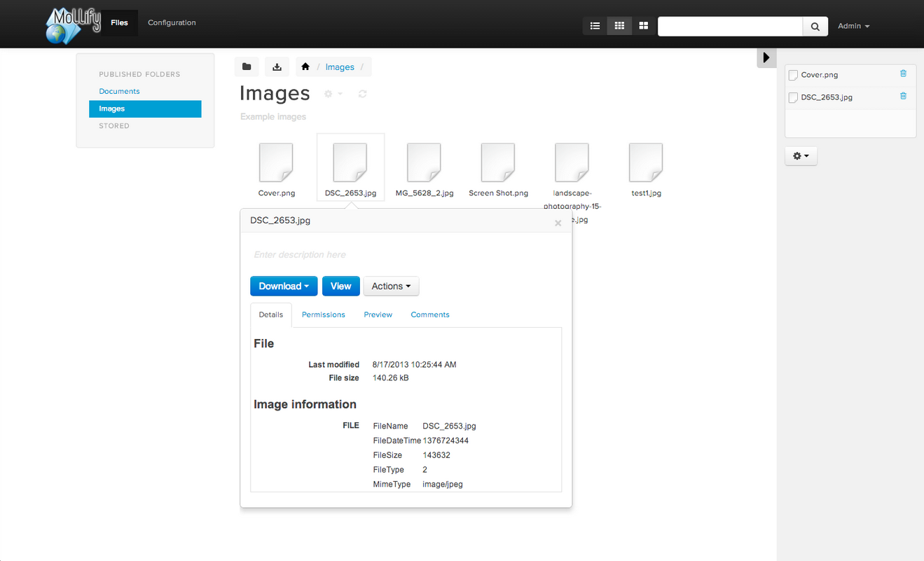Switch to the Permissions tab
The width and height of the screenshot is (924, 561).
(x=324, y=314)
